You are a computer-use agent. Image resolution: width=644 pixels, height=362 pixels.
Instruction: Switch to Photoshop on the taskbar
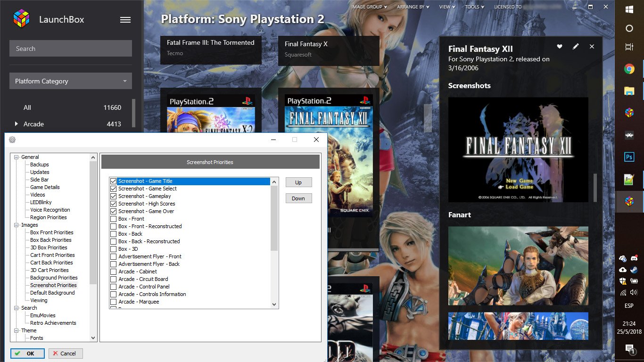point(629,157)
